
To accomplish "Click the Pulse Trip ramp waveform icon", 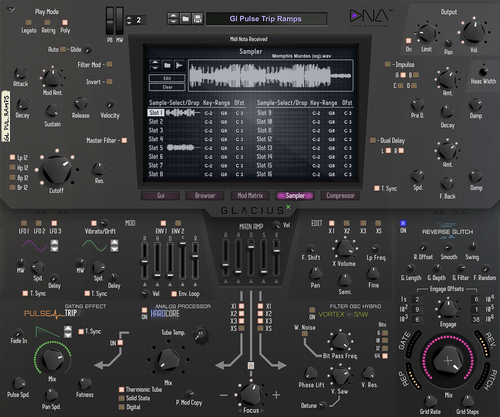I will (x=47, y=332).
